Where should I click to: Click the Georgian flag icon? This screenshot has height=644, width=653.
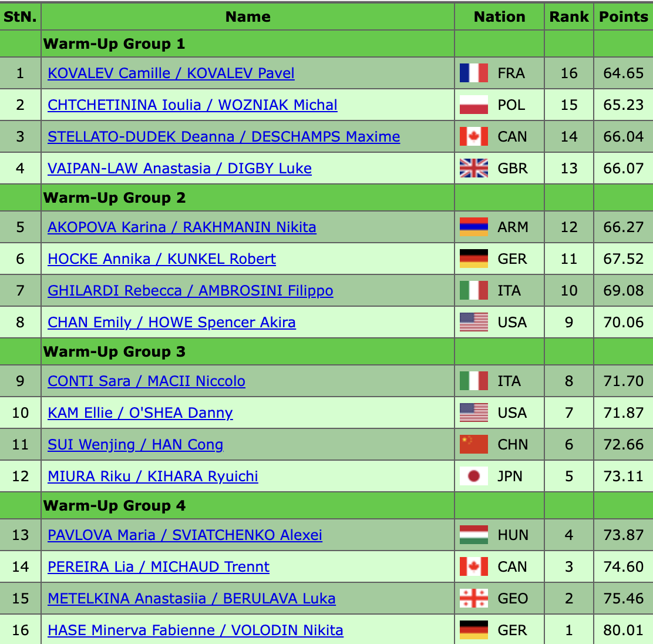473,599
